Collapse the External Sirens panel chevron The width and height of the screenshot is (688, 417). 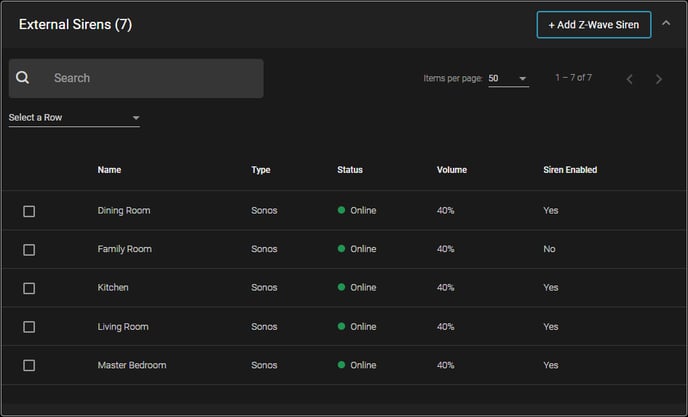coord(666,23)
